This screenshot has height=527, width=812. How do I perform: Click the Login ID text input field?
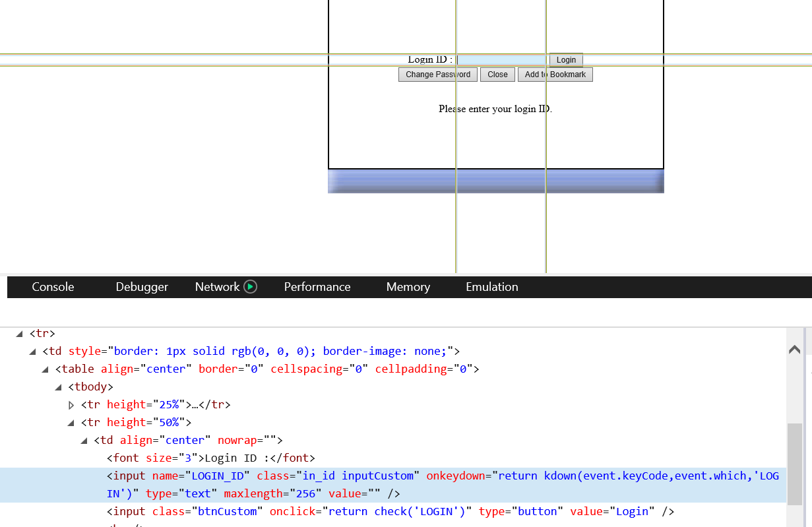(501, 60)
